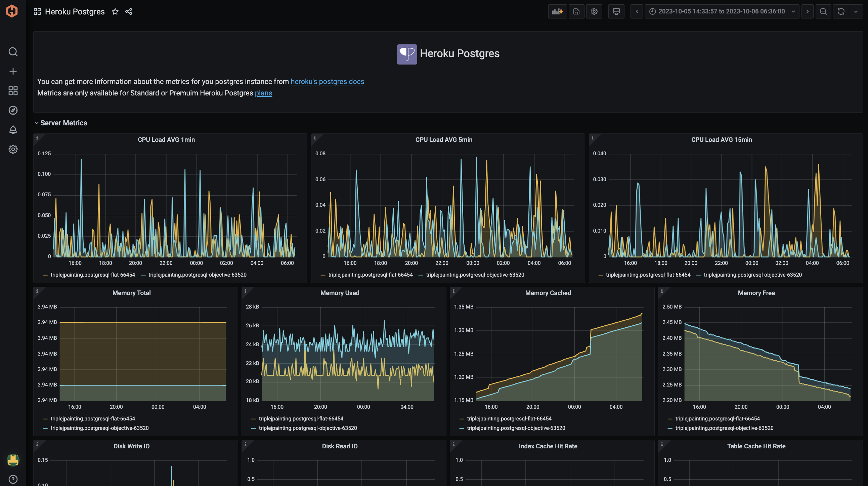Screen dimensions: 868x486
Task: Toggle flat-66454 series in CPU 1min legend
Action: pyautogui.click(x=93, y=275)
